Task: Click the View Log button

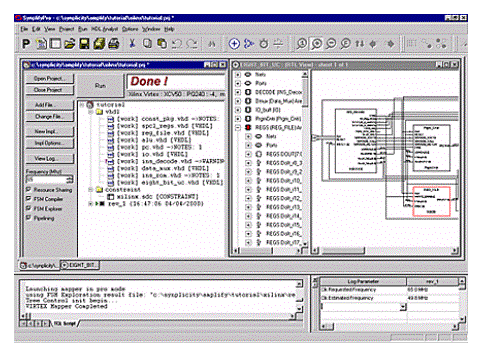Action: tap(49, 159)
